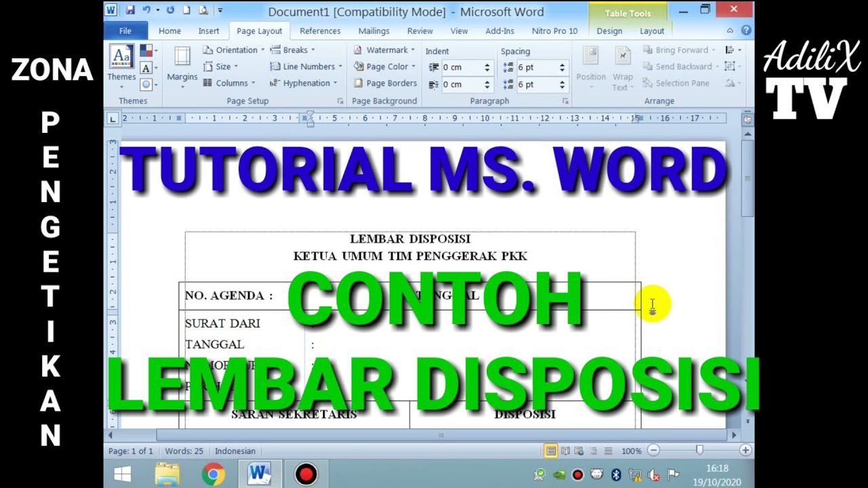Switch to the Home tab

click(170, 30)
